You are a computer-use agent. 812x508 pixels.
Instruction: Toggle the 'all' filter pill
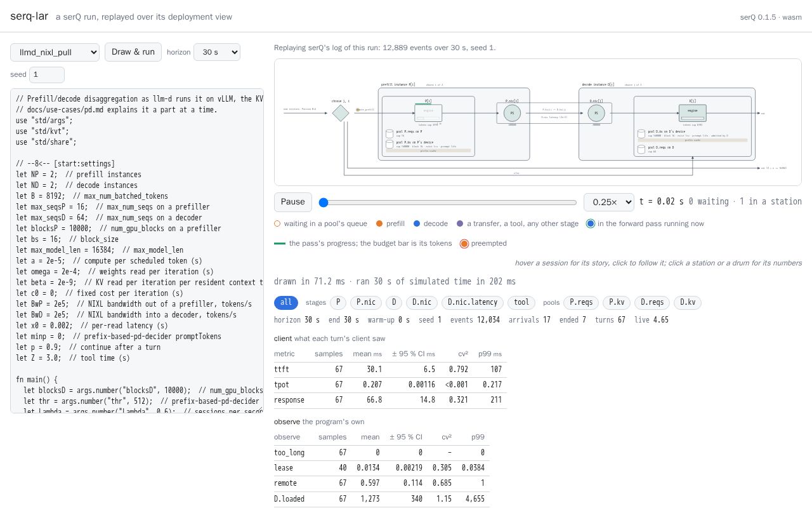click(x=286, y=303)
